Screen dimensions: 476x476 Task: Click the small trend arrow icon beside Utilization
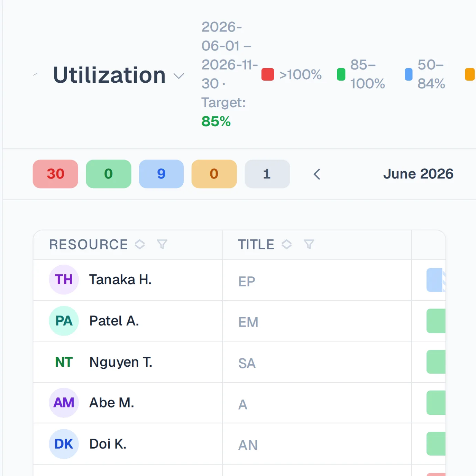(35, 74)
